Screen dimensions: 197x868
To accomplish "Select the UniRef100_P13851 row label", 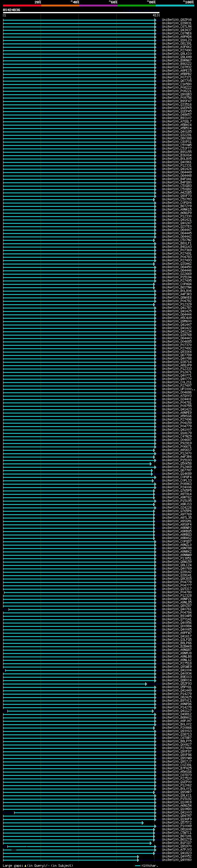I will (176, 558).
